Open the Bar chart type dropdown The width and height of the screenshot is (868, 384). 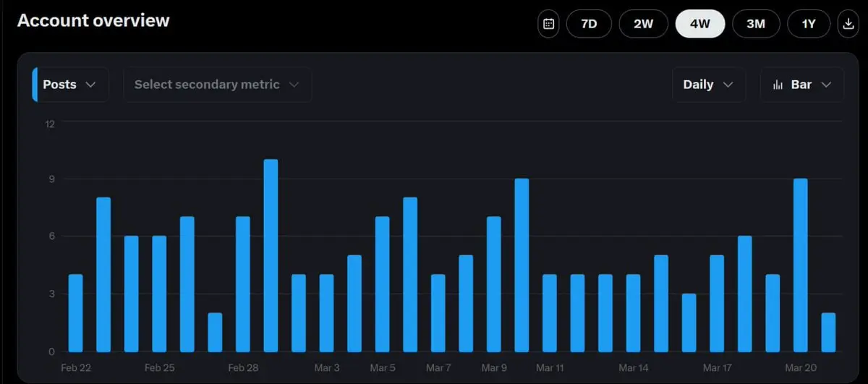[x=802, y=85]
